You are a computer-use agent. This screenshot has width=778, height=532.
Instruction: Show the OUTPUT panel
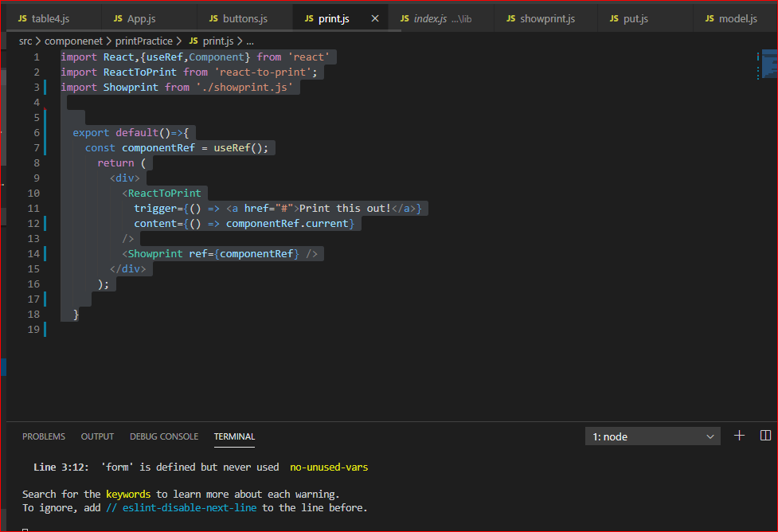(x=97, y=436)
